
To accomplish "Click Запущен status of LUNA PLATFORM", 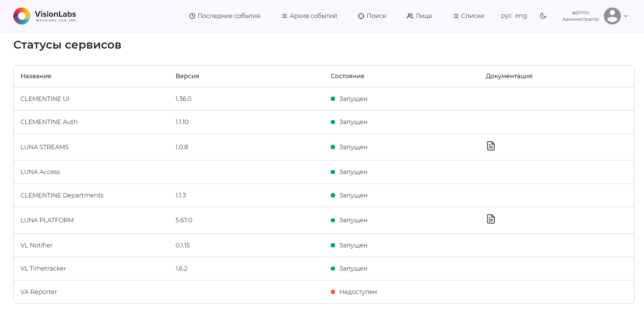I will click(349, 220).
